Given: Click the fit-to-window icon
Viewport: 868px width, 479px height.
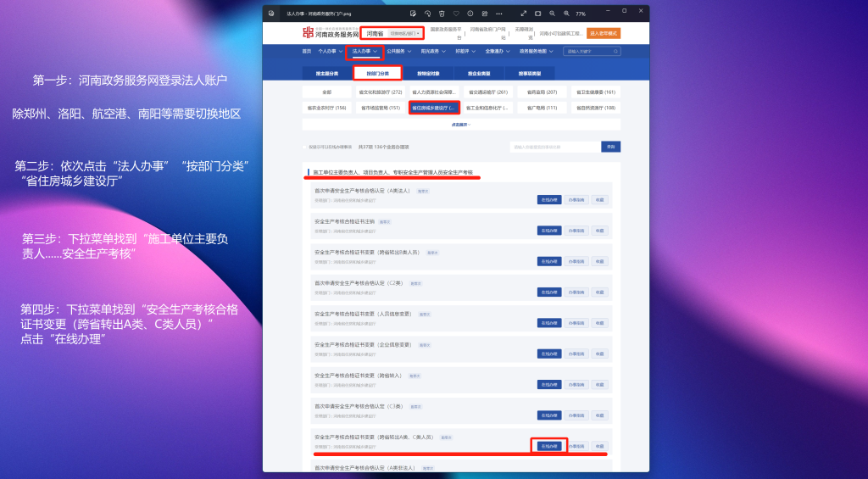Looking at the screenshot, I should [x=538, y=14].
